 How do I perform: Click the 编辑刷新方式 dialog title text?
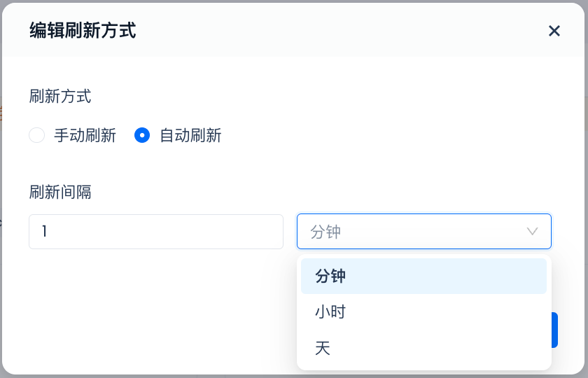83,31
